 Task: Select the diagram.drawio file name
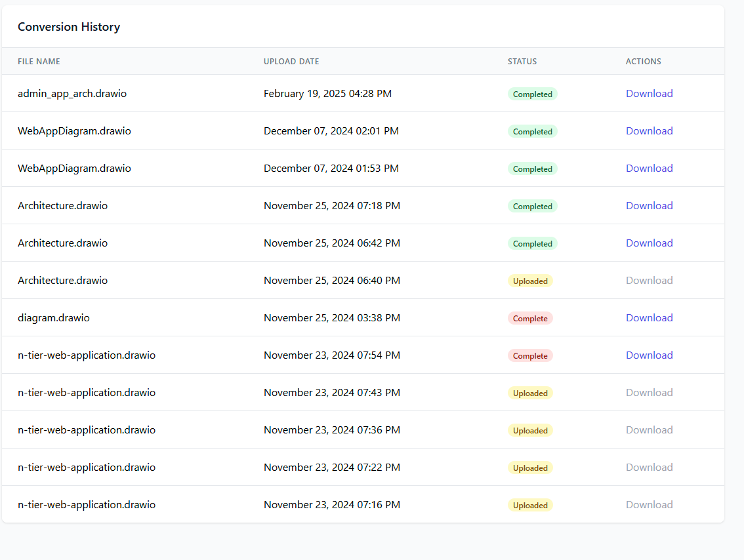click(x=54, y=318)
